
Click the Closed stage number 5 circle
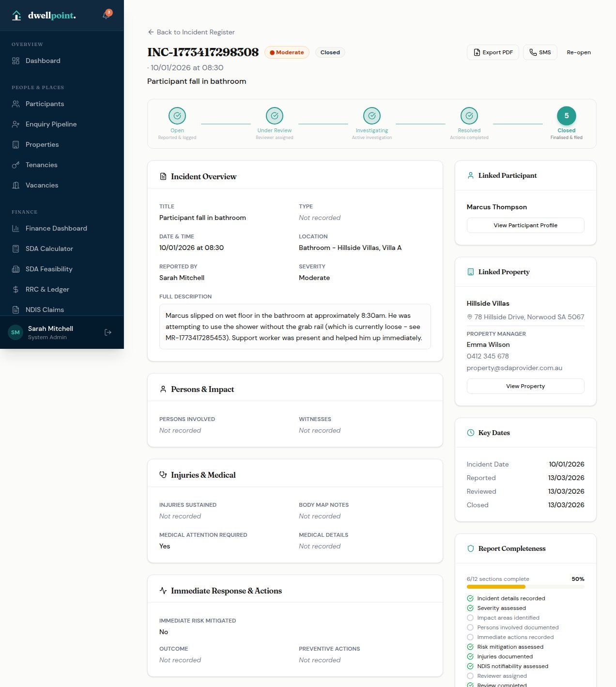[567, 116]
